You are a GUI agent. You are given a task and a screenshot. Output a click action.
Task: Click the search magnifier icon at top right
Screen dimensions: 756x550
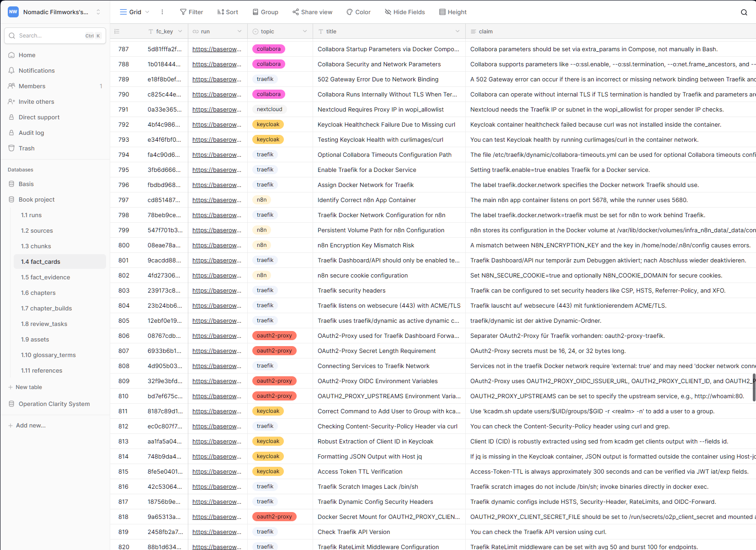[x=744, y=12]
